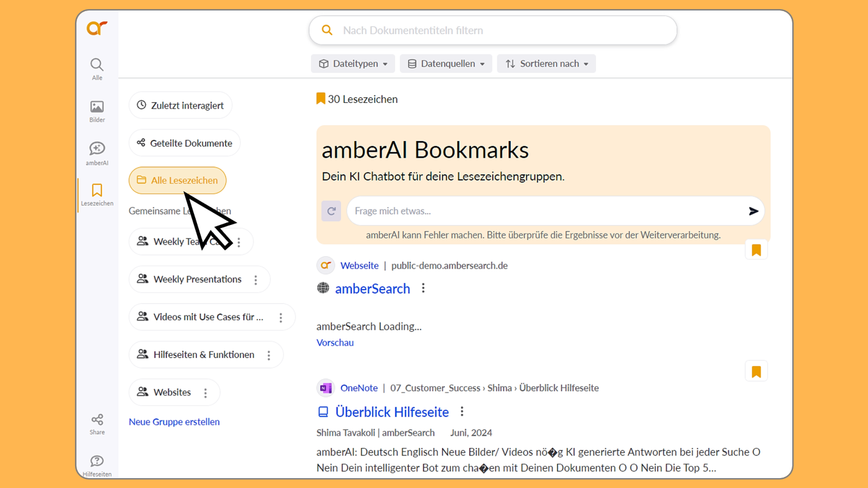Click the public-demo.ambersearch.de text
Image resolution: width=868 pixels, height=488 pixels.
tap(449, 266)
